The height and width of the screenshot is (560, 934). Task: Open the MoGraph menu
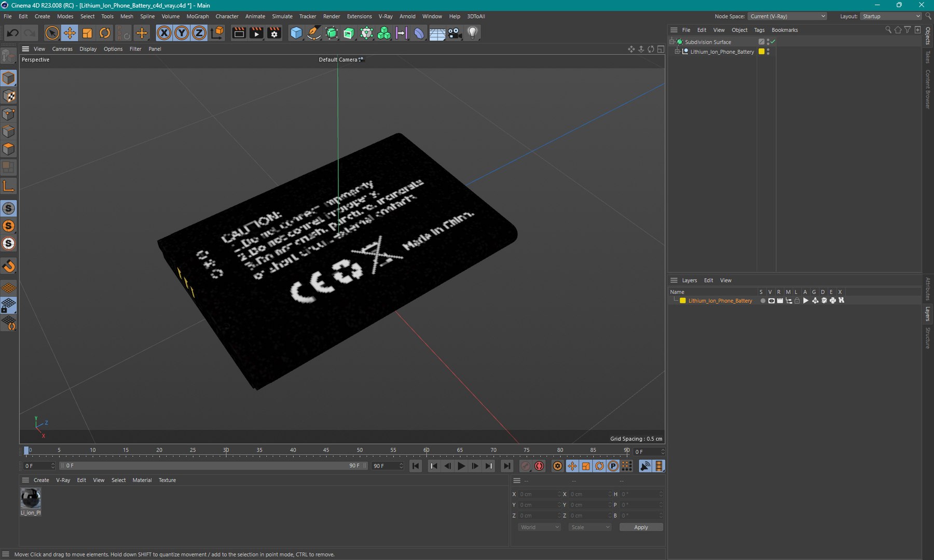pos(198,17)
